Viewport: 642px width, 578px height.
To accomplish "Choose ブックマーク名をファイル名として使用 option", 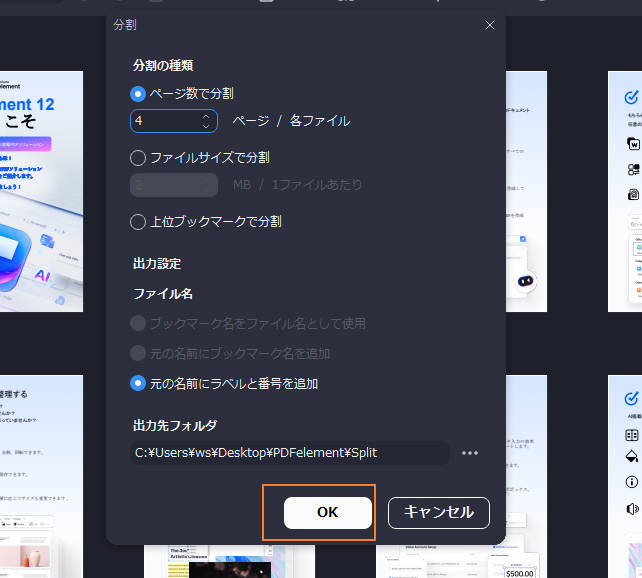I will tap(138, 323).
